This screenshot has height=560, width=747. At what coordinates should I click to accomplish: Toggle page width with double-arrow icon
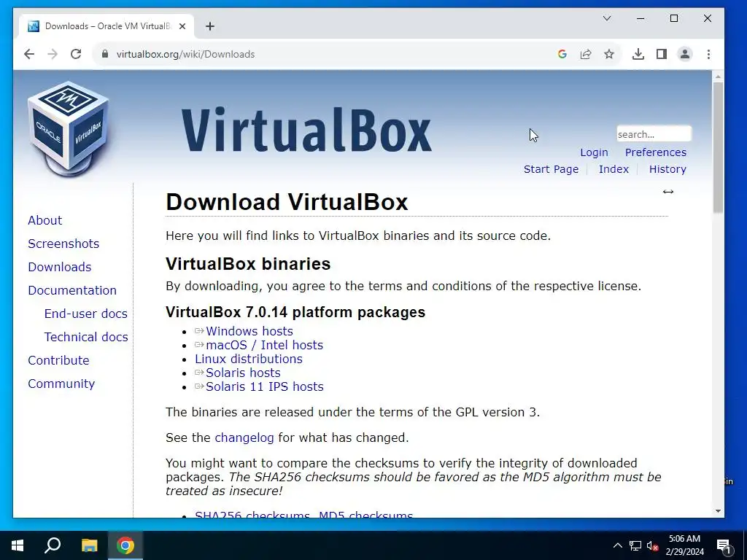coord(668,192)
